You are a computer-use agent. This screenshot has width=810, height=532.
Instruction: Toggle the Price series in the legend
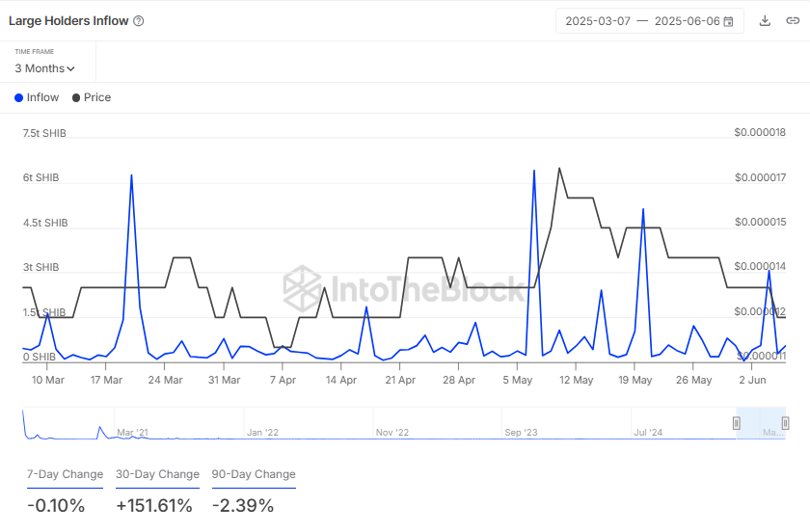click(92, 97)
